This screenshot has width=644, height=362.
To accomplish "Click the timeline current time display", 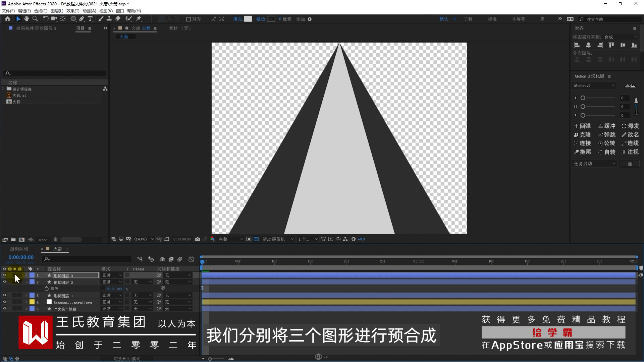I will click(x=21, y=257).
